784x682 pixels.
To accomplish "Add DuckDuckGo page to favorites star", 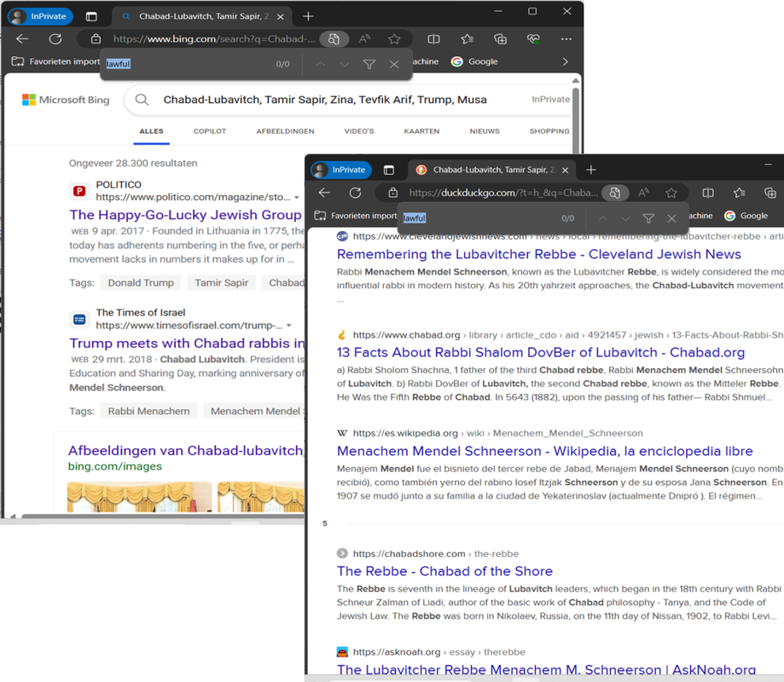I will 671,193.
